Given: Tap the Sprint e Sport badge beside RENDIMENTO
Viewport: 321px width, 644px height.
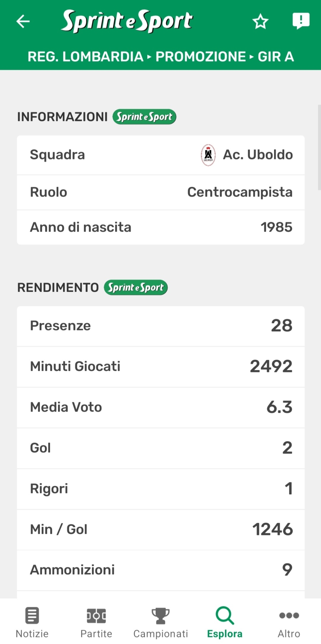Looking at the screenshot, I should point(136,287).
